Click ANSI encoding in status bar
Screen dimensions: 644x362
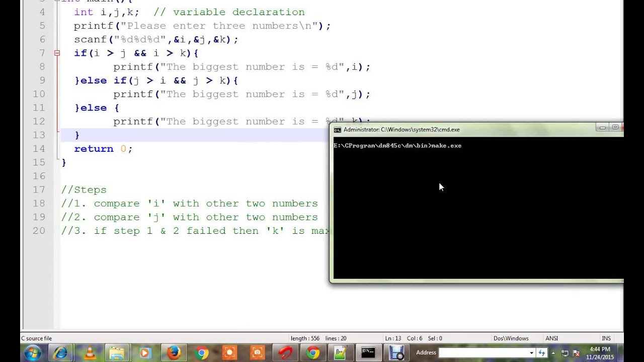[x=551, y=338]
